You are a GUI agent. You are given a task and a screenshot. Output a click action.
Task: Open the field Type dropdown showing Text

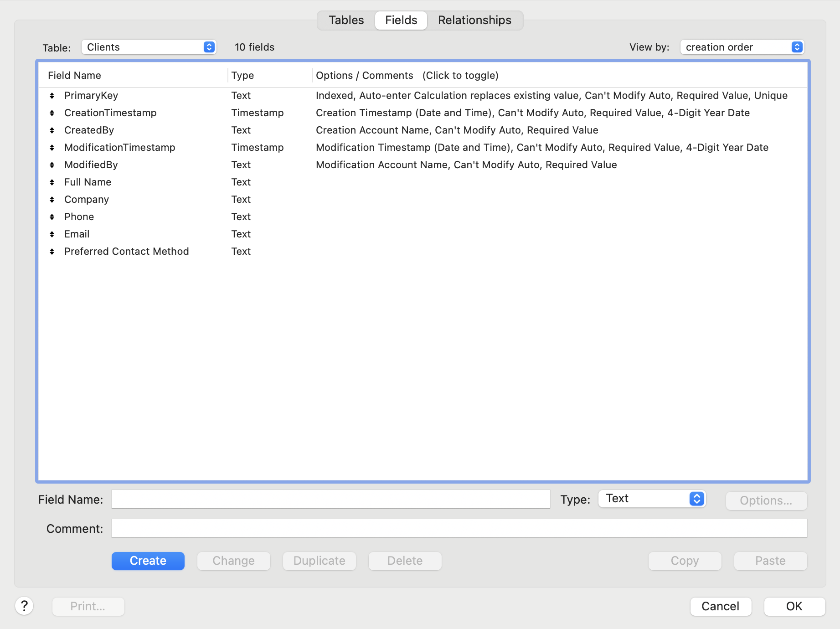pos(651,499)
